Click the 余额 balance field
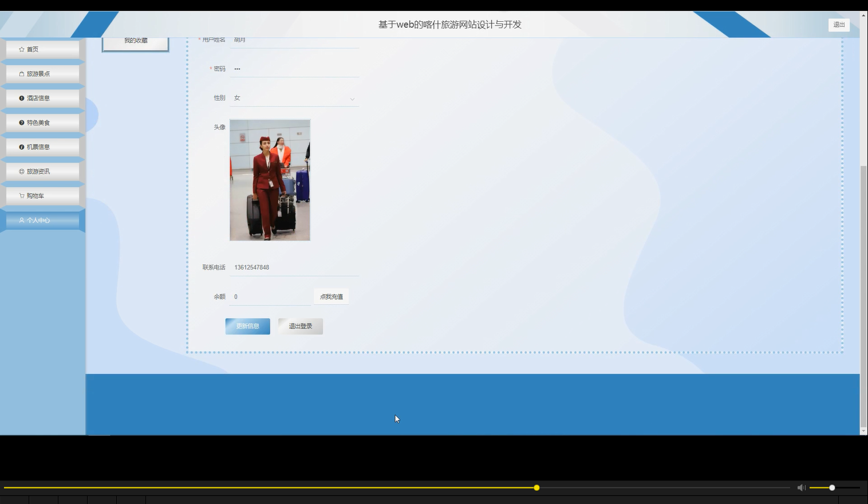 (x=270, y=297)
